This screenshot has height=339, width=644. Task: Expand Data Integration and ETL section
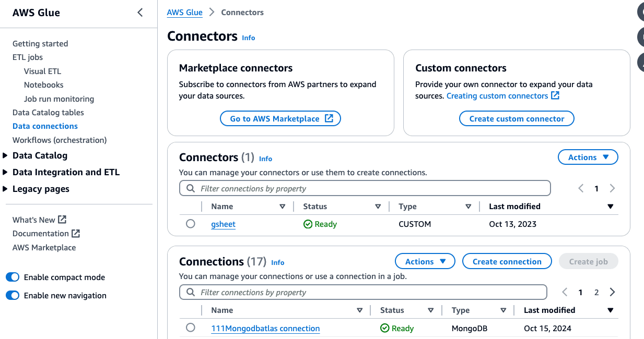point(5,172)
